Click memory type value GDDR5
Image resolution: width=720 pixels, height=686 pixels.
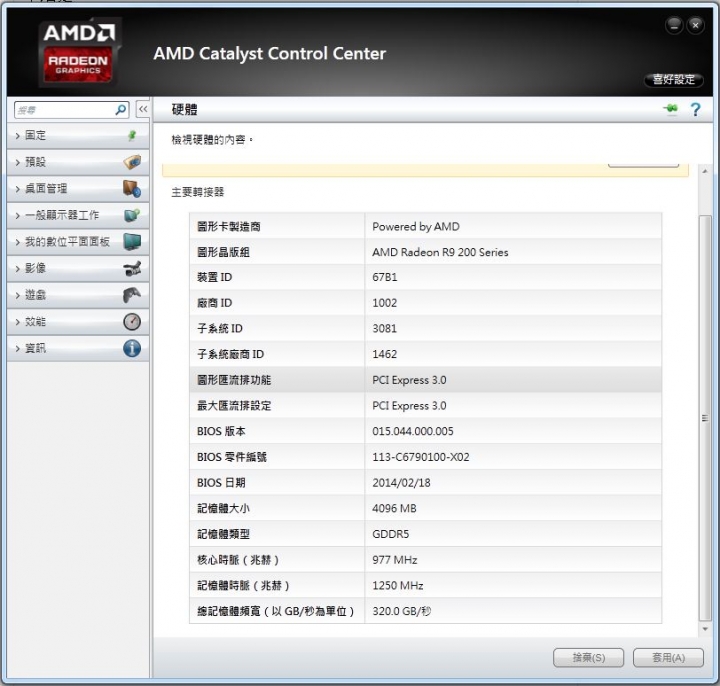(390, 534)
